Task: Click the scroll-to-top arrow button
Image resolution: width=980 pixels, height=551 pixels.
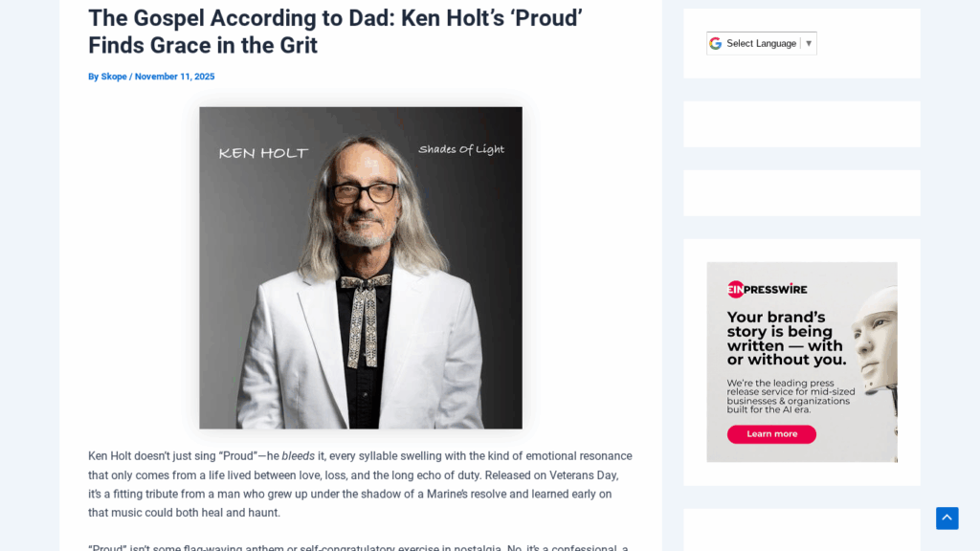Action: click(947, 518)
